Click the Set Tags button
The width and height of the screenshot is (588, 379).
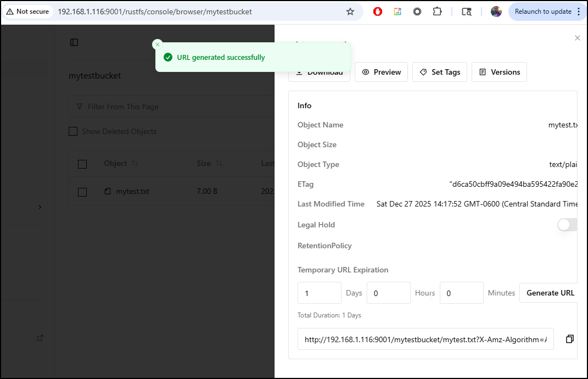[440, 72]
